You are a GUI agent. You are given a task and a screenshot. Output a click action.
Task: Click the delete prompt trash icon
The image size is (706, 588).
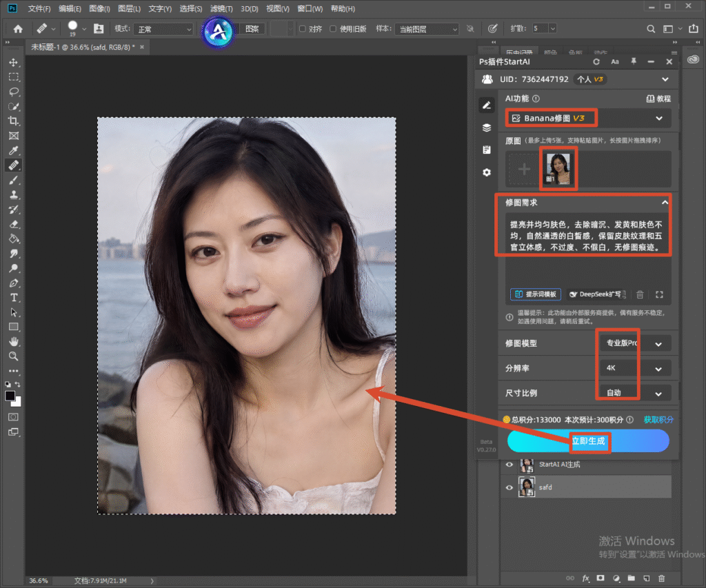tap(640, 294)
